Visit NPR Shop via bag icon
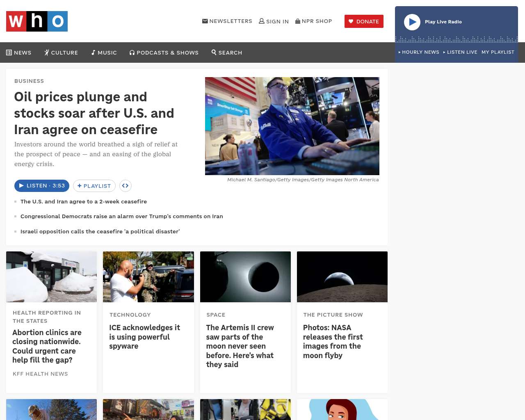The width and height of the screenshot is (525, 420). [298, 21]
